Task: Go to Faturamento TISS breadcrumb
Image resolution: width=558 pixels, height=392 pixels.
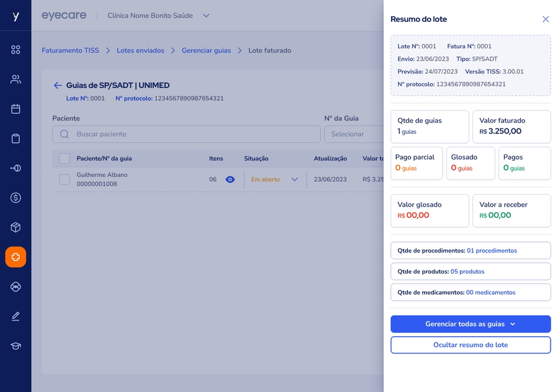Action: tap(70, 50)
